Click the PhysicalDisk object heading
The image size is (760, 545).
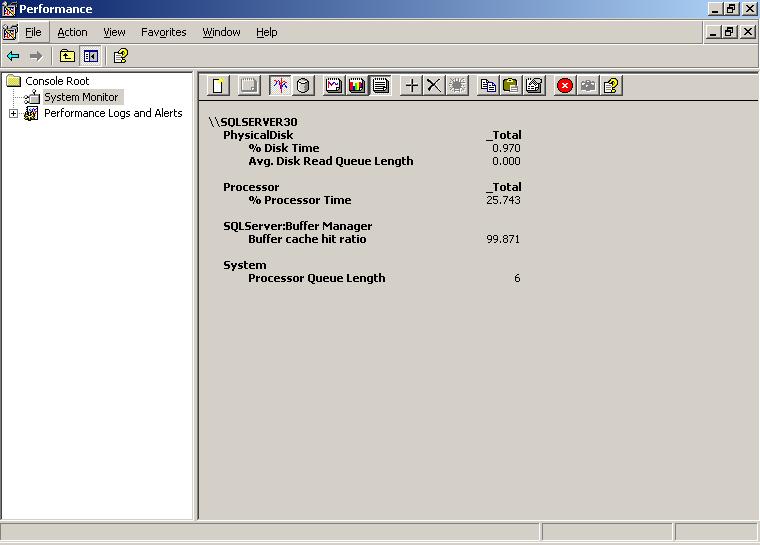pos(258,135)
